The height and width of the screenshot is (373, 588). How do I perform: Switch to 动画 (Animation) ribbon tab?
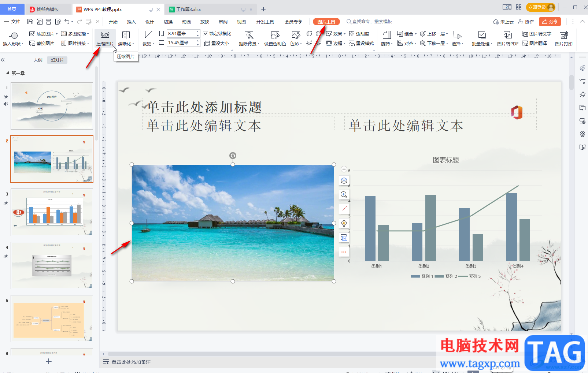click(186, 22)
